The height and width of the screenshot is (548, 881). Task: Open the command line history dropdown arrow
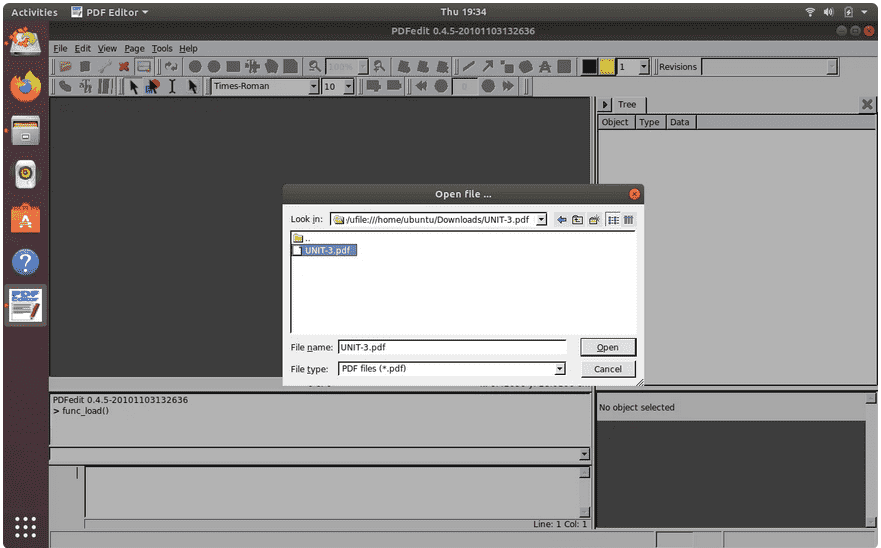584,454
